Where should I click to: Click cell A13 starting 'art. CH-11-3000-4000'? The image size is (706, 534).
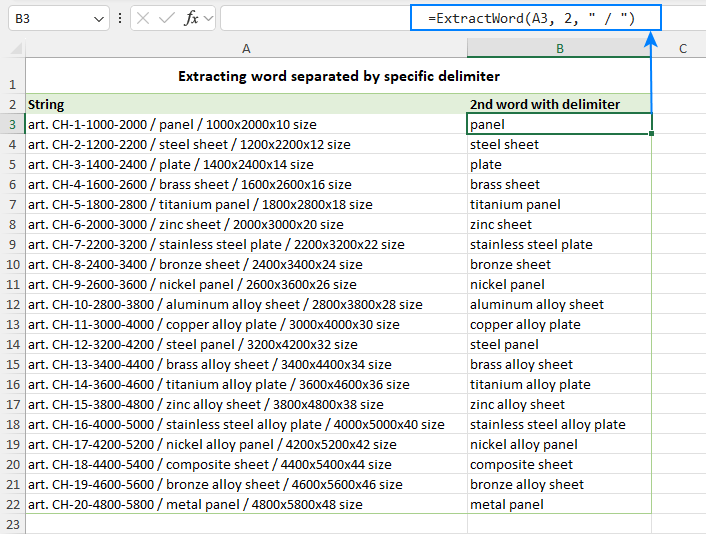pos(246,324)
